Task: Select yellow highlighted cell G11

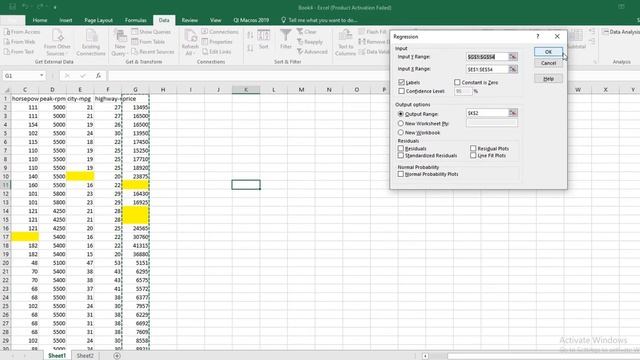Action: 136,185
